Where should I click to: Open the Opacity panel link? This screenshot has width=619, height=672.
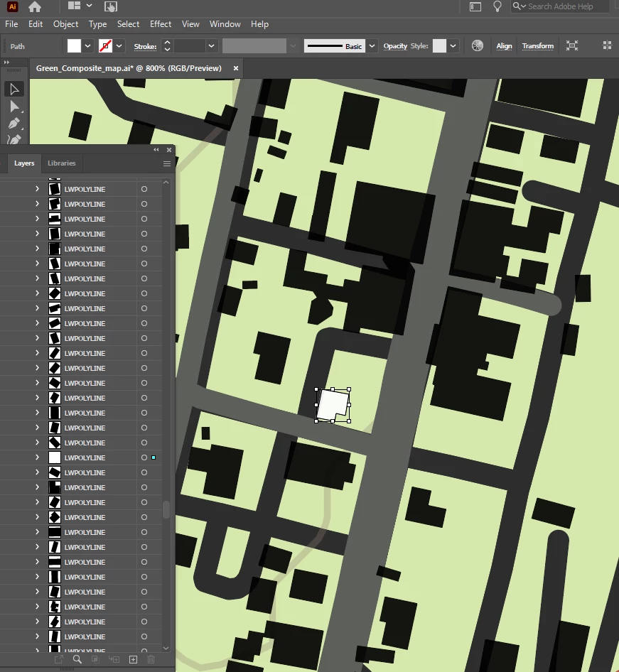(x=395, y=46)
